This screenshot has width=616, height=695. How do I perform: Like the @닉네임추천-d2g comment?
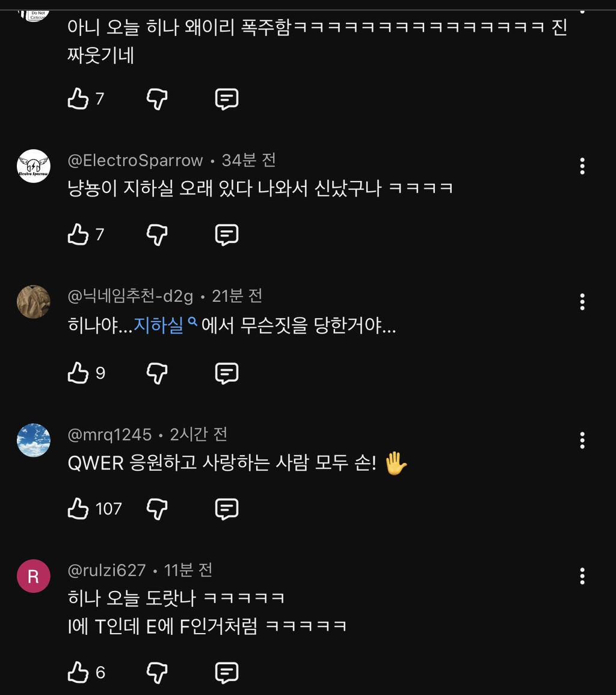78,373
